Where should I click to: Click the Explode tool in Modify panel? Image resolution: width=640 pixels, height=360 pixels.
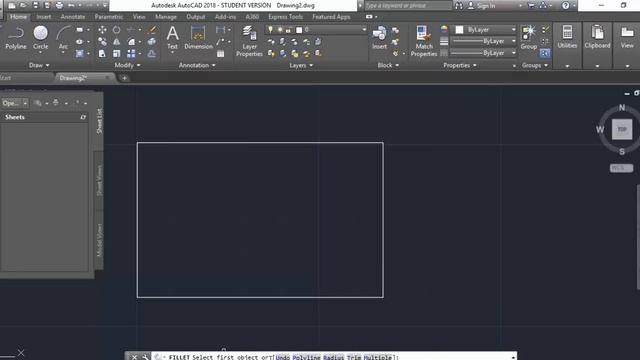click(x=152, y=42)
